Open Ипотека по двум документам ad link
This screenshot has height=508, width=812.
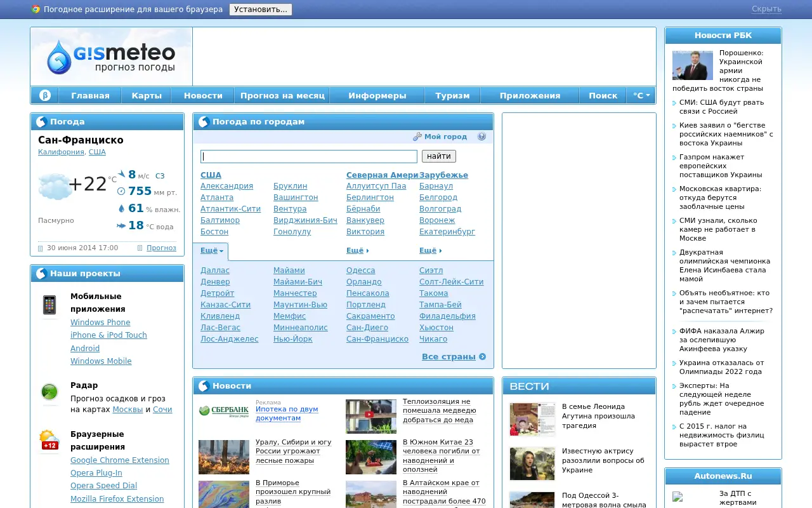point(287,414)
